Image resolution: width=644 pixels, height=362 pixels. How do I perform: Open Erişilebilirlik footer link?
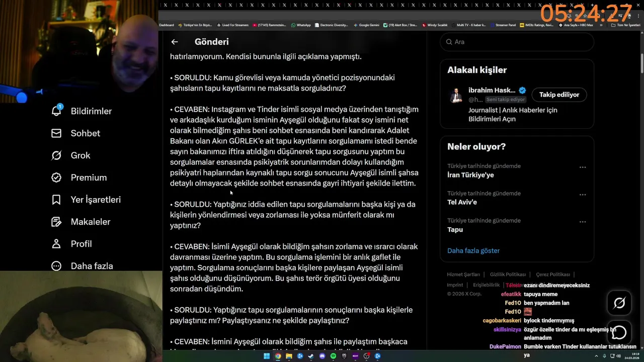tap(486, 285)
